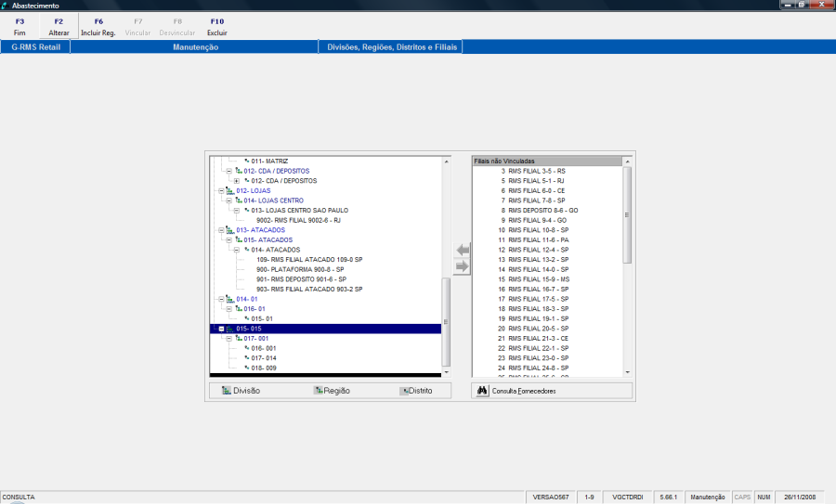
Task: Click the division icon beside 012- LOJAS
Action: pos(229,190)
